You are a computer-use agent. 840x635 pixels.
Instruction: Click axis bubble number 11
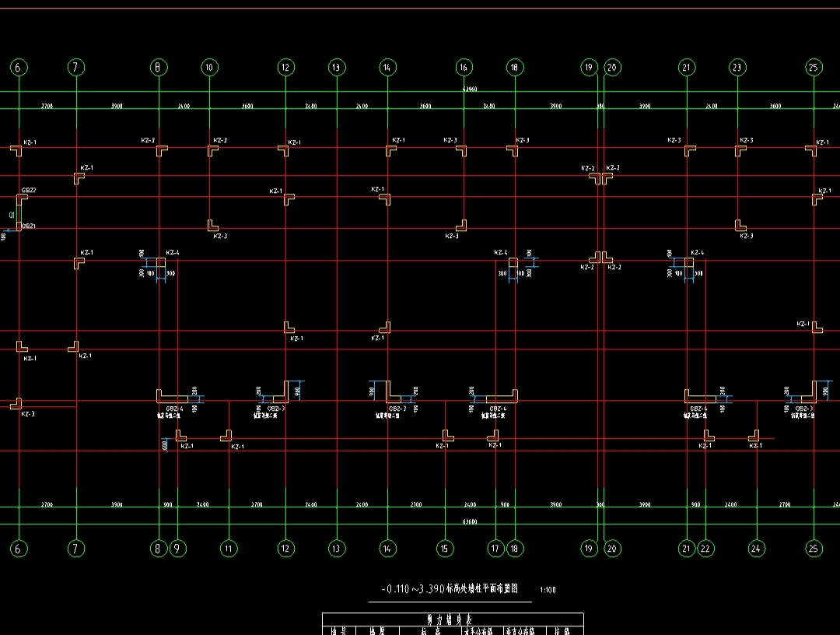pos(229,548)
